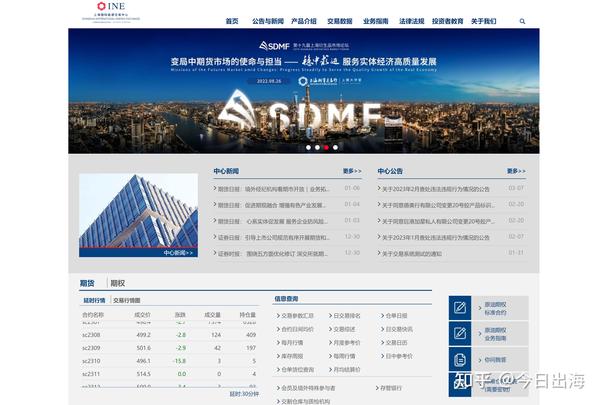Open the 每周行情 info link
600x405 pixels.
342,356
